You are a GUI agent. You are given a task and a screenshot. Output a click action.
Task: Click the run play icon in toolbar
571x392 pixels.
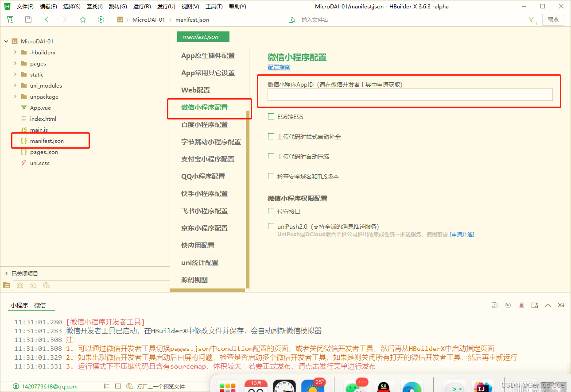coord(101,19)
